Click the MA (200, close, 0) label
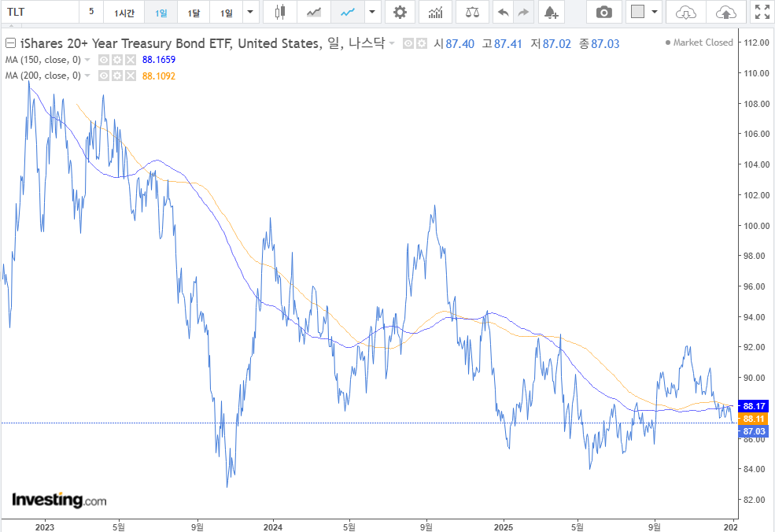This screenshot has height=532, width=775. click(43, 76)
